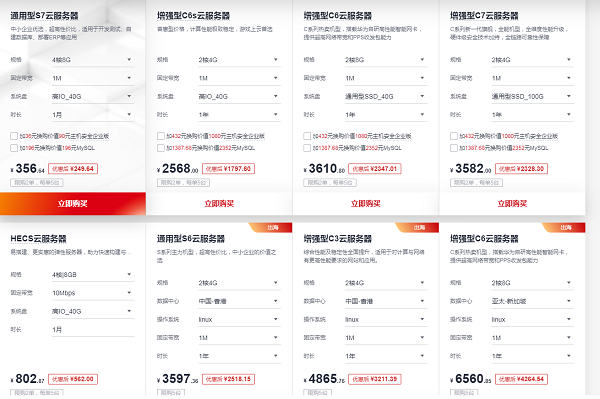Open 时长 dropdown in 增强型C3云服务器 card
The height and width of the screenshot is (399, 600).
[x=386, y=357]
